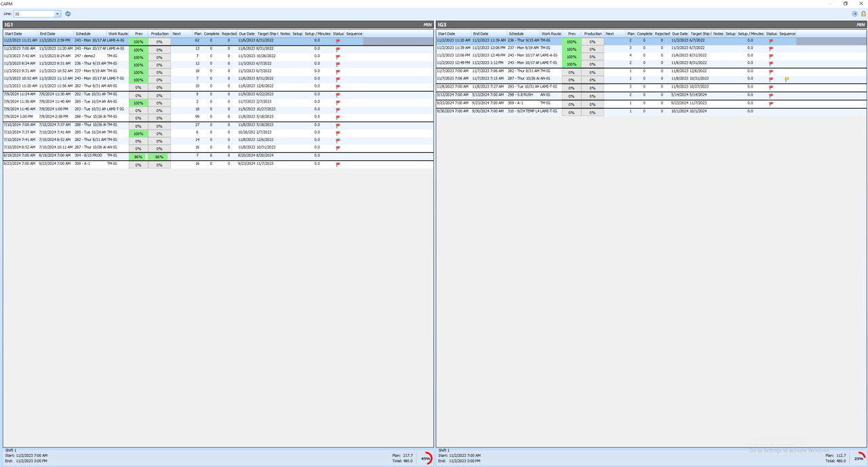
Task: Click red status flag in IG1 row starting 11/2/2023 11:21 AM
Action: (338, 41)
